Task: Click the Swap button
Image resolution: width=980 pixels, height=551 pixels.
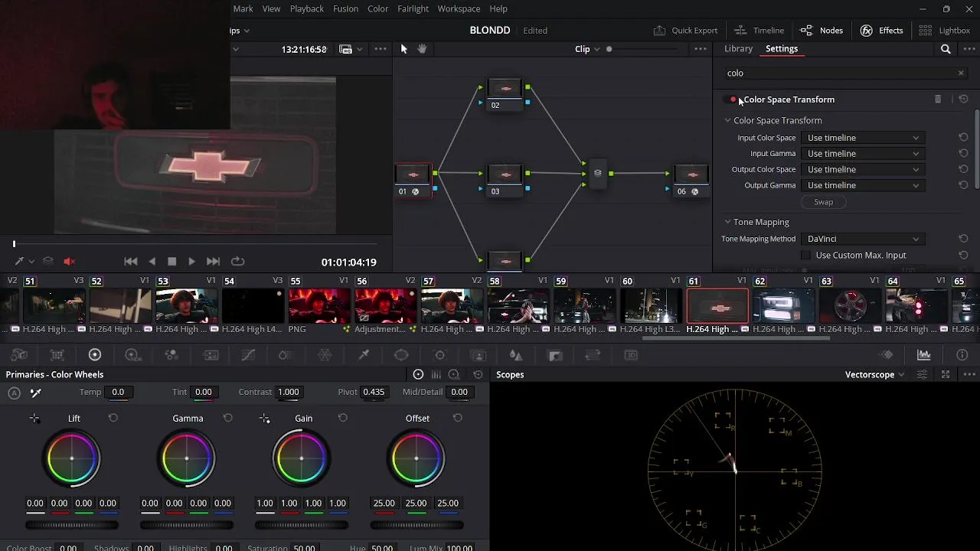Action: point(823,202)
